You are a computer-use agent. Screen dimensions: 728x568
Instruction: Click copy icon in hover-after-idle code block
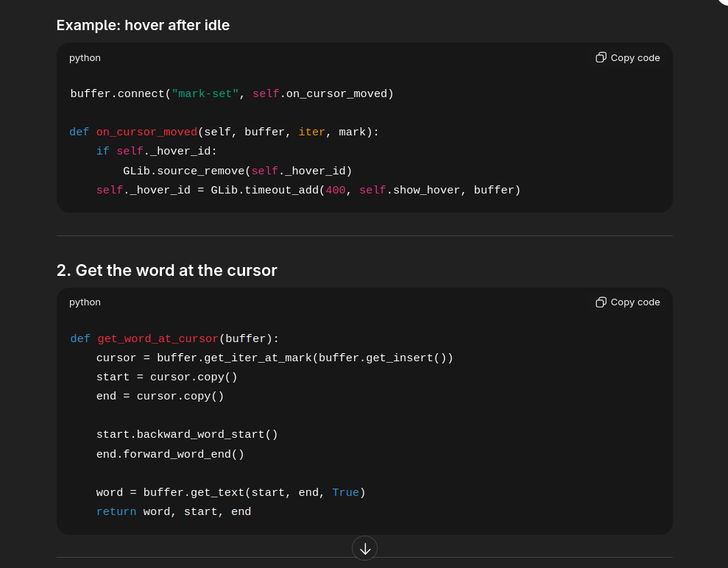(601, 57)
